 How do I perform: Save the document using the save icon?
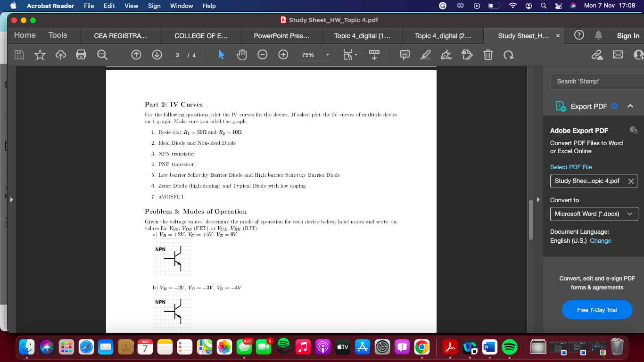pyautogui.click(x=18, y=55)
